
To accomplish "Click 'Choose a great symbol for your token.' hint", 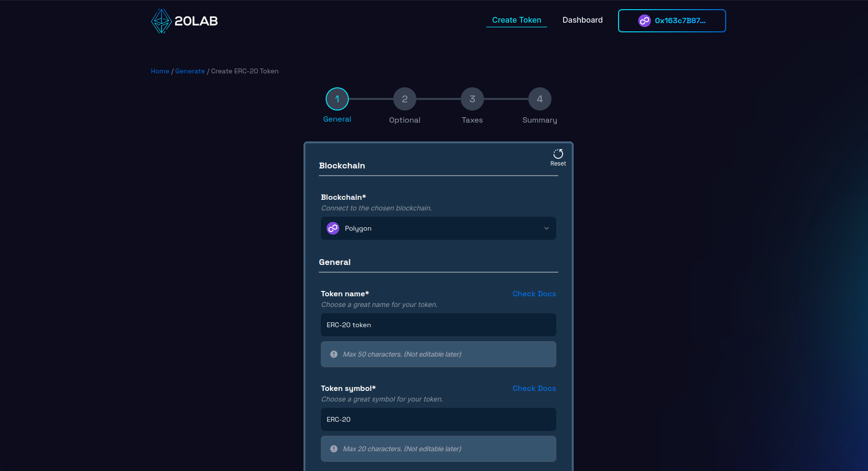I will (382, 399).
